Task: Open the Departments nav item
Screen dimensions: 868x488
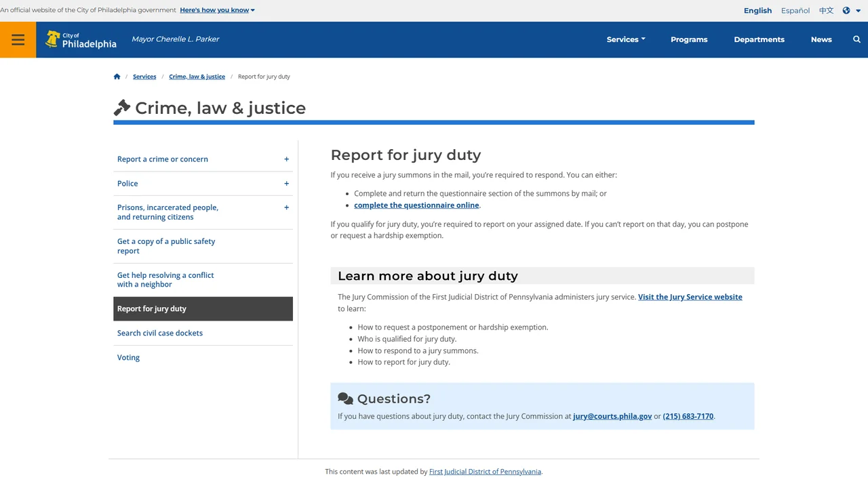Action: click(759, 39)
